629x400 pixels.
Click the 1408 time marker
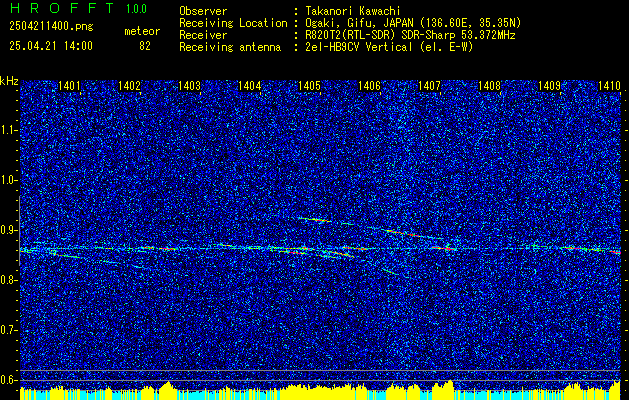pos(489,85)
